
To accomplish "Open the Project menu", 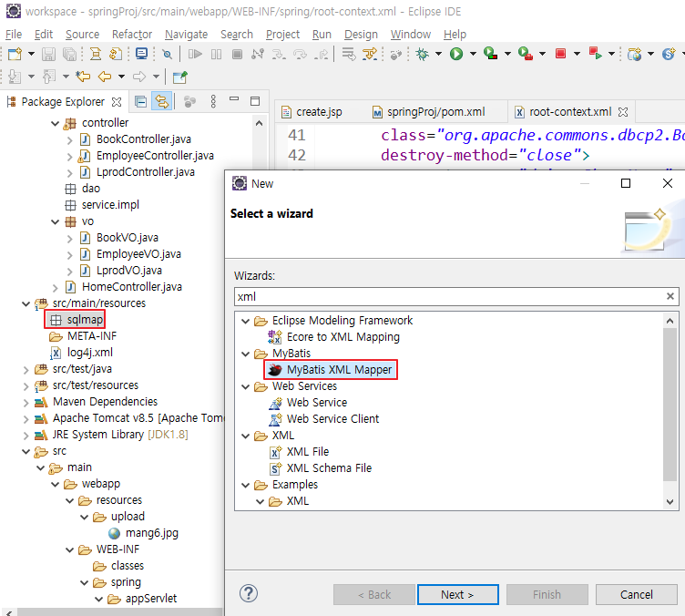I will click(x=282, y=34).
